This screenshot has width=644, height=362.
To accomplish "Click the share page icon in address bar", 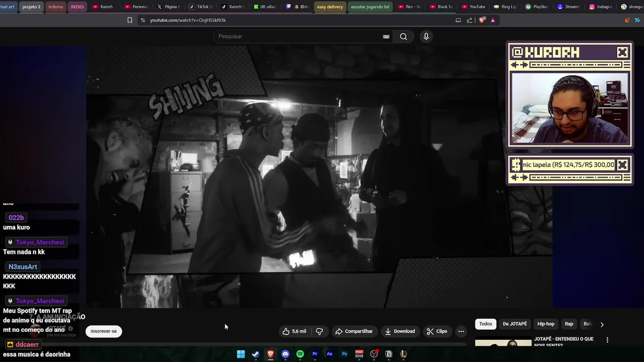I will 469,20.
